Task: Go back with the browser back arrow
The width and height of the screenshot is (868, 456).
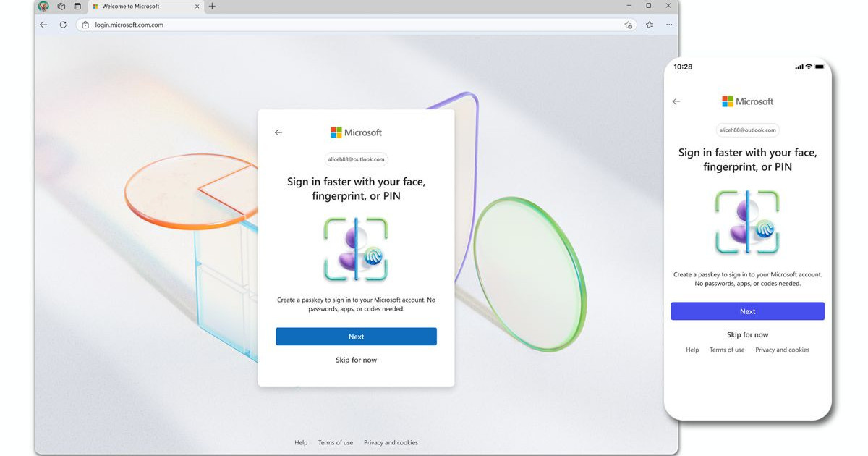Action: (43, 25)
